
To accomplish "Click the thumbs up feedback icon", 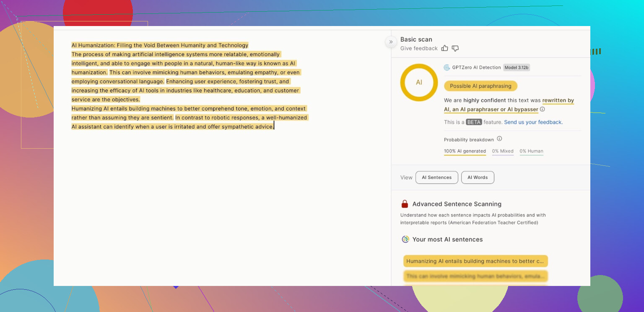I will tap(445, 48).
